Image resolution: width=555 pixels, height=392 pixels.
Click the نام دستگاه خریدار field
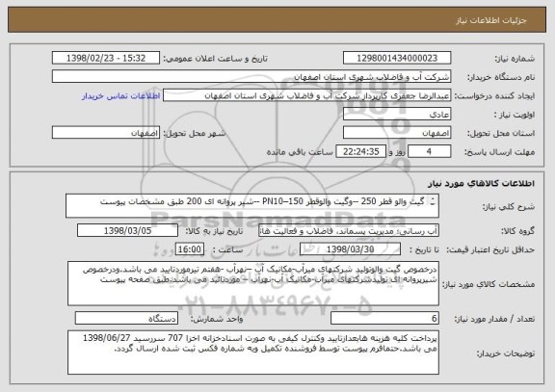click(251, 76)
